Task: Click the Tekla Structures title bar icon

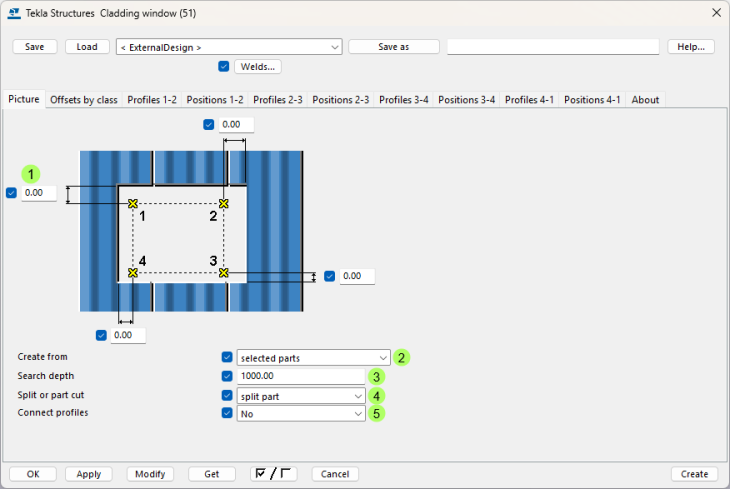Action: coord(13,12)
